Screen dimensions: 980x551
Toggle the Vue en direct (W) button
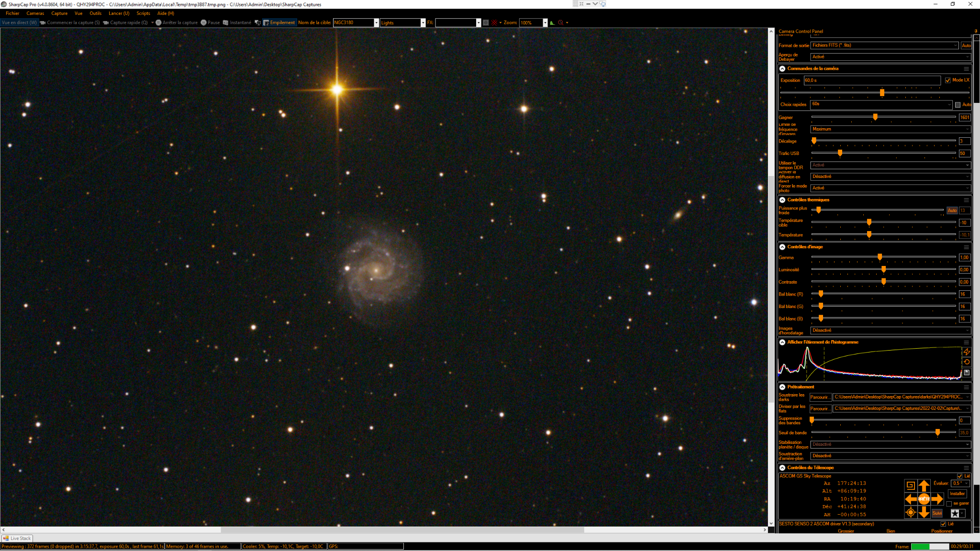coord(19,22)
